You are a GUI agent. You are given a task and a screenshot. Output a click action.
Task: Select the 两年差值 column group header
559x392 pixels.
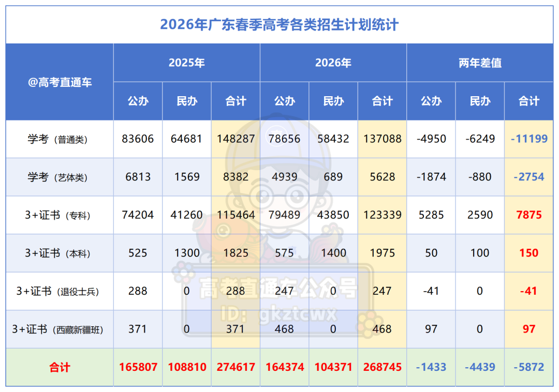coord(480,63)
